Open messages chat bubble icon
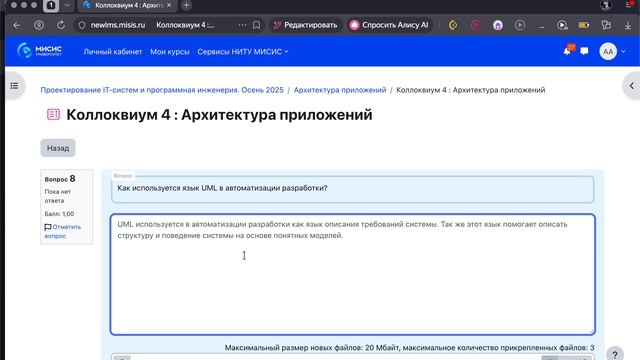The width and height of the screenshot is (640, 360). coord(584,51)
